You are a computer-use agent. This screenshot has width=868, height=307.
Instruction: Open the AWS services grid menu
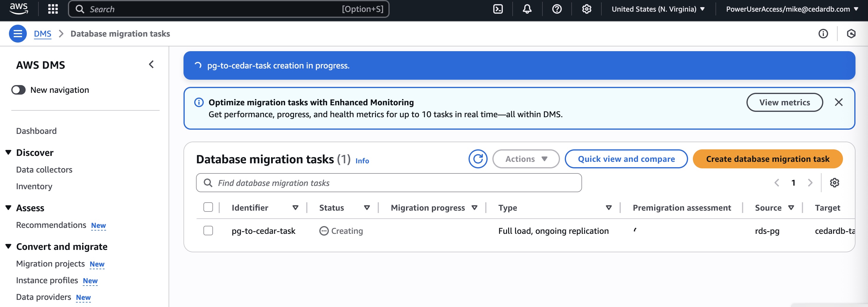coord(52,9)
